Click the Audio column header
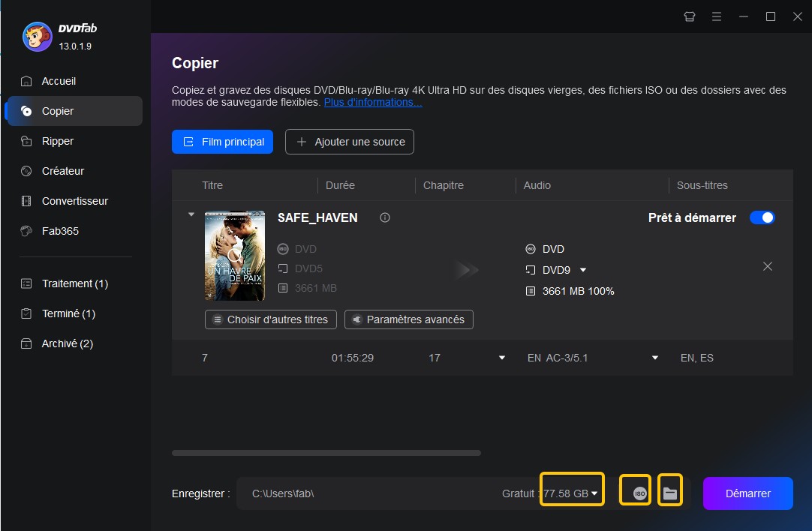 pyautogui.click(x=537, y=185)
